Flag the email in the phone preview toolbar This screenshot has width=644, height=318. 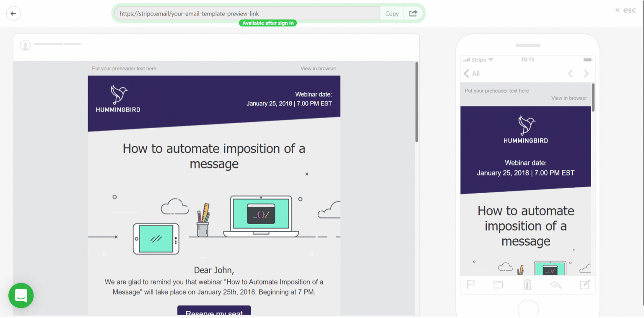(x=470, y=285)
